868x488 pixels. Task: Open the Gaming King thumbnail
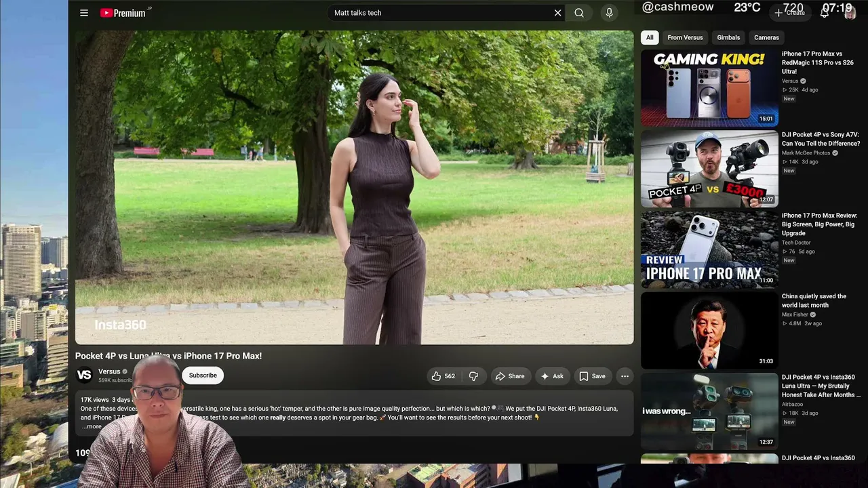coord(709,88)
